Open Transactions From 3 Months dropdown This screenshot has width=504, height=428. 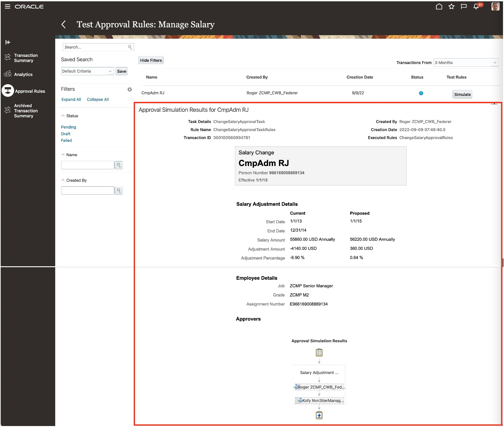click(466, 62)
